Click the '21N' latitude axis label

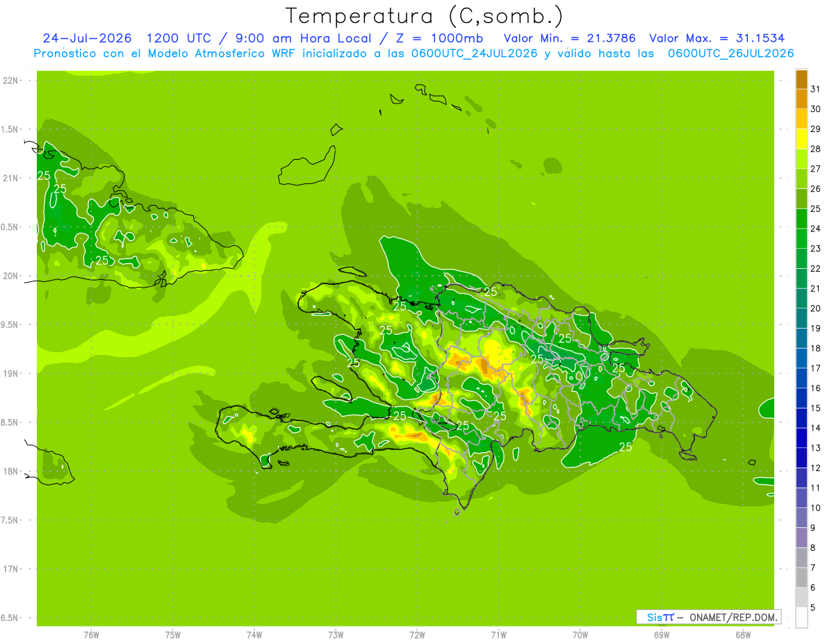coord(10,179)
